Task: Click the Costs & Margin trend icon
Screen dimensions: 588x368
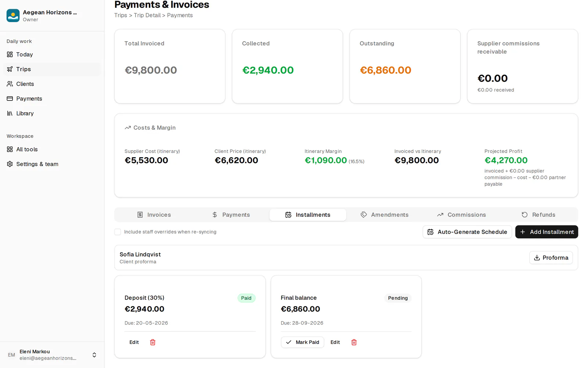Action: tap(128, 128)
